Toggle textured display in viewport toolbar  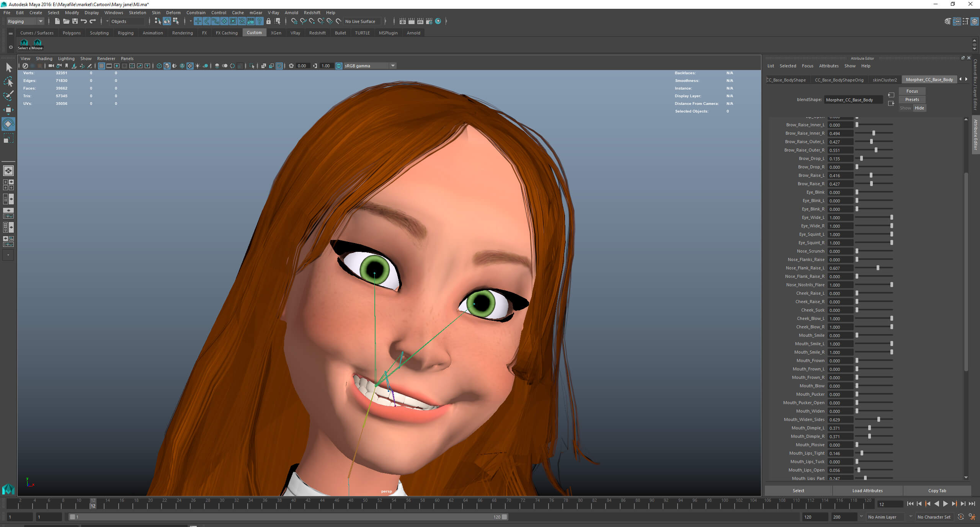pos(190,66)
